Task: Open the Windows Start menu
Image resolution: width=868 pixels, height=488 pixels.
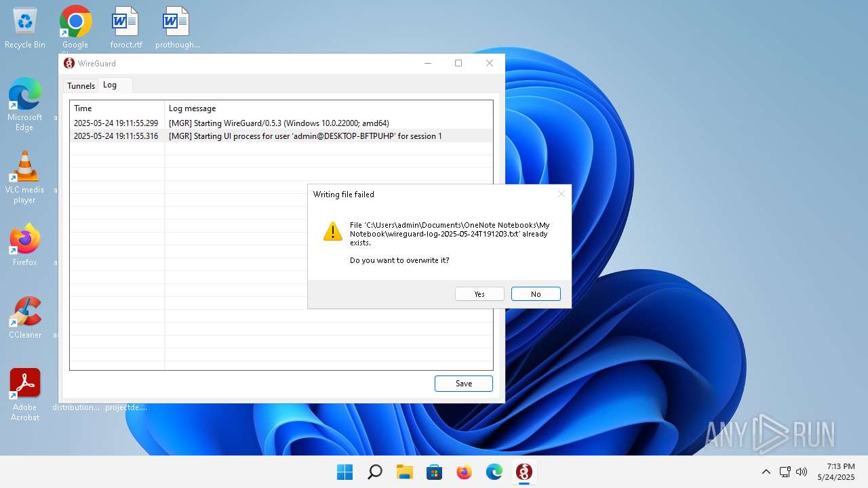Action: [344, 472]
